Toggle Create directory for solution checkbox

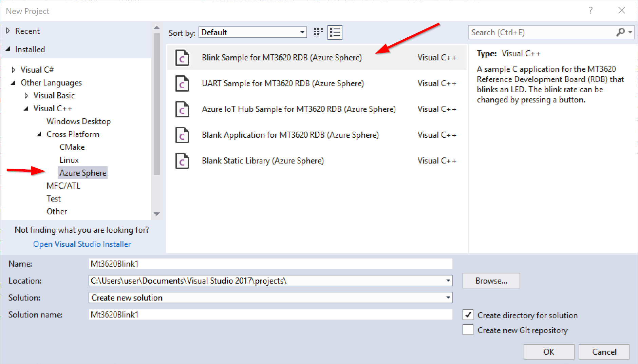pyautogui.click(x=468, y=315)
